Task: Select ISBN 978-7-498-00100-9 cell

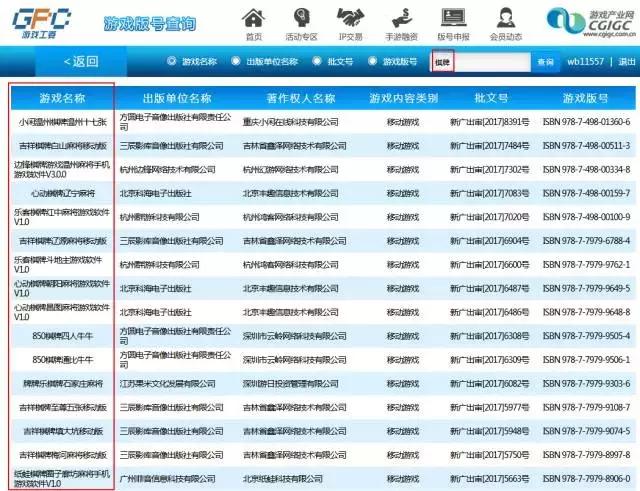Action: [586, 217]
